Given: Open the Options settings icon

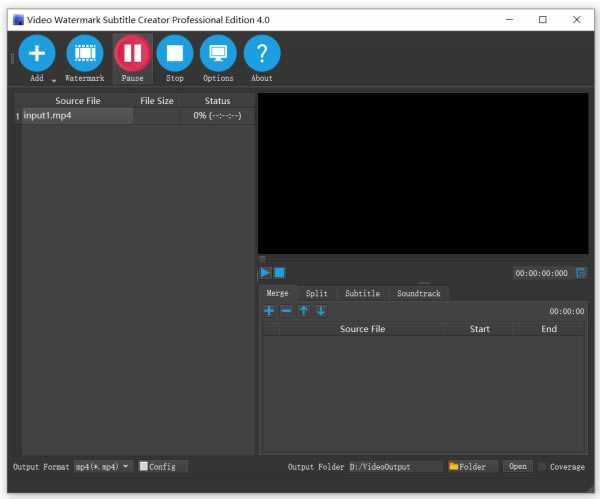Looking at the screenshot, I should [218, 53].
